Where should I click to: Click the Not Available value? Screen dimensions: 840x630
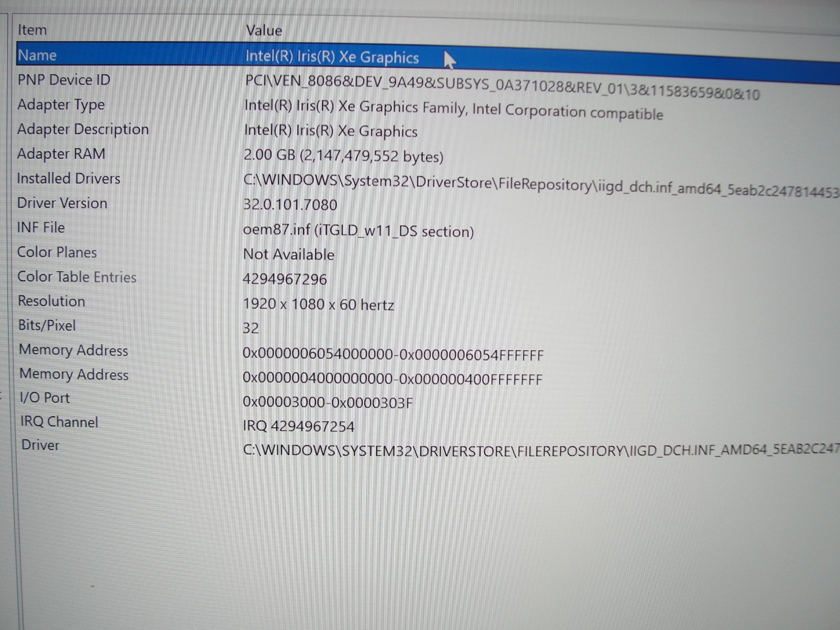(289, 255)
